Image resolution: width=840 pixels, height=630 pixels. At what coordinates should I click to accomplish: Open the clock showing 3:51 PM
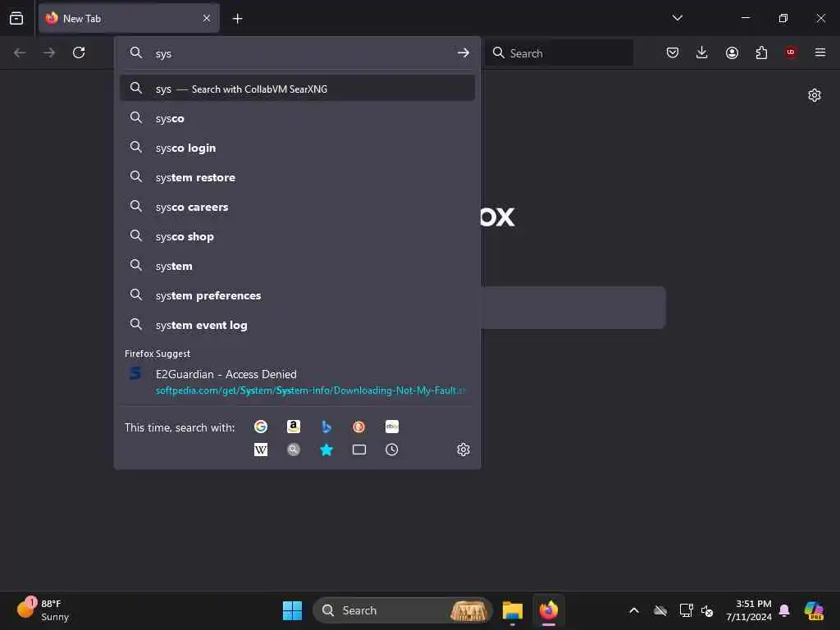[748, 610]
